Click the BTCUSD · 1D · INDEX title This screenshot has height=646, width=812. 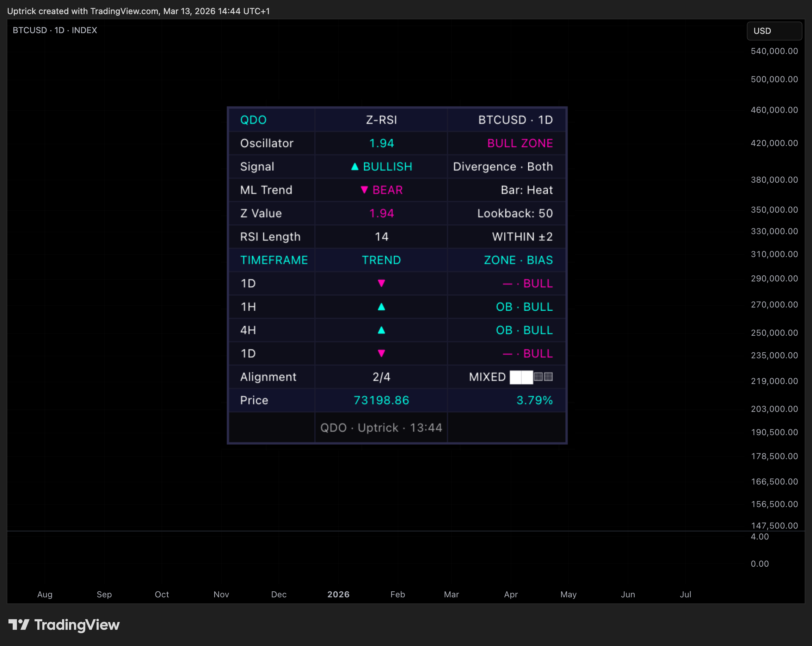(x=55, y=30)
